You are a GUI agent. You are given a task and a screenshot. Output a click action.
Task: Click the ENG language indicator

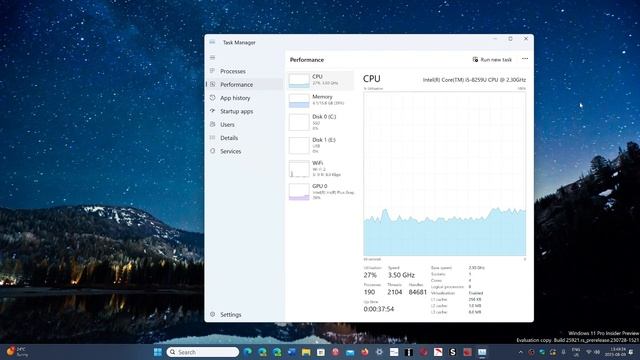pos(576,352)
